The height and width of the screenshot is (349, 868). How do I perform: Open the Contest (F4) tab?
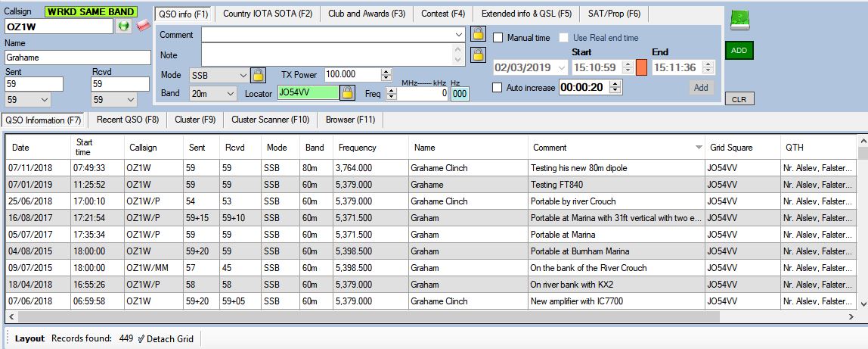(x=443, y=14)
